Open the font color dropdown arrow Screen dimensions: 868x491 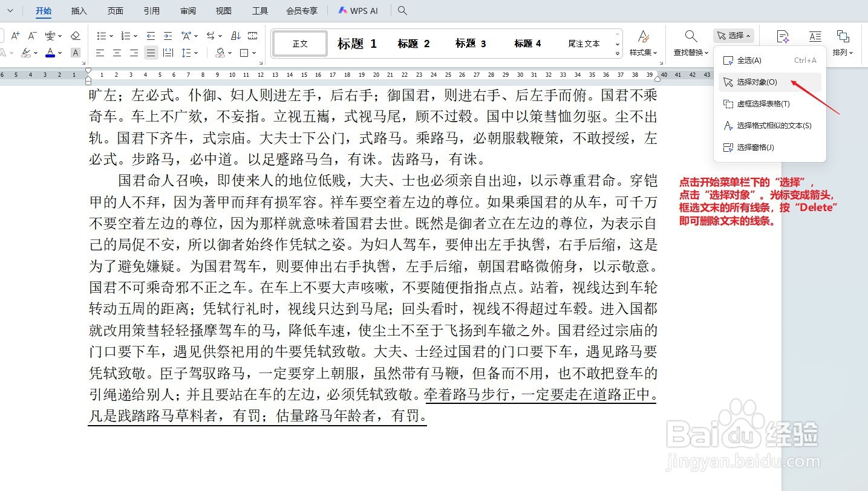coord(59,53)
